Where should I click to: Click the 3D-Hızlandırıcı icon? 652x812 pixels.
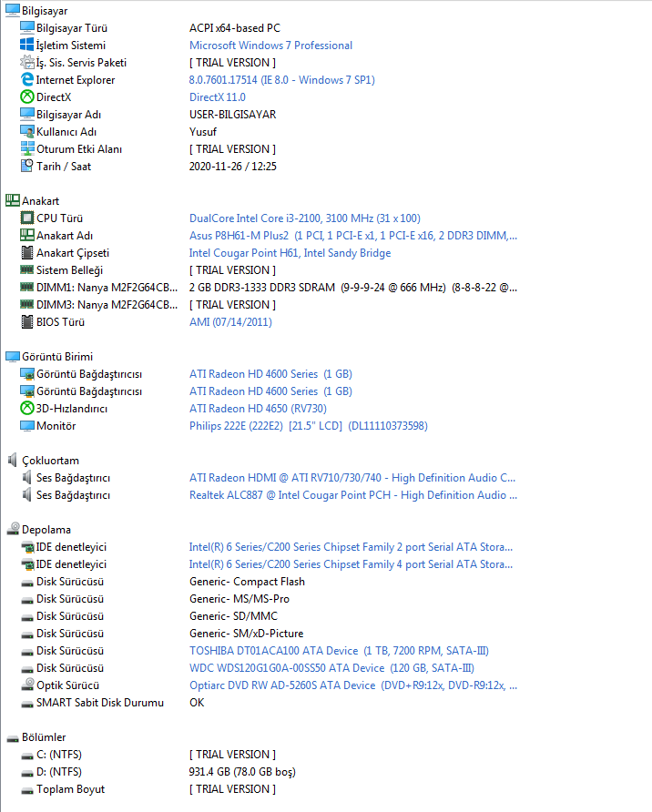coord(27,408)
